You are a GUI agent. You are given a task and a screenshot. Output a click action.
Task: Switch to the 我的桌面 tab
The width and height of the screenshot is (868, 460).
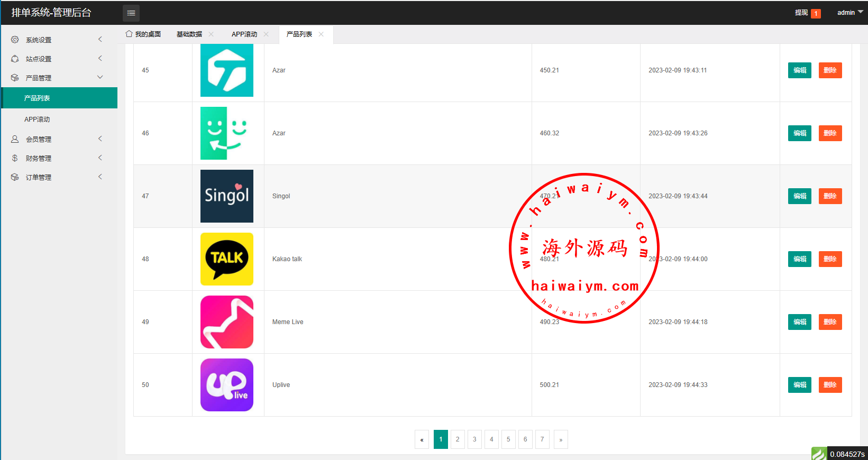click(143, 34)
